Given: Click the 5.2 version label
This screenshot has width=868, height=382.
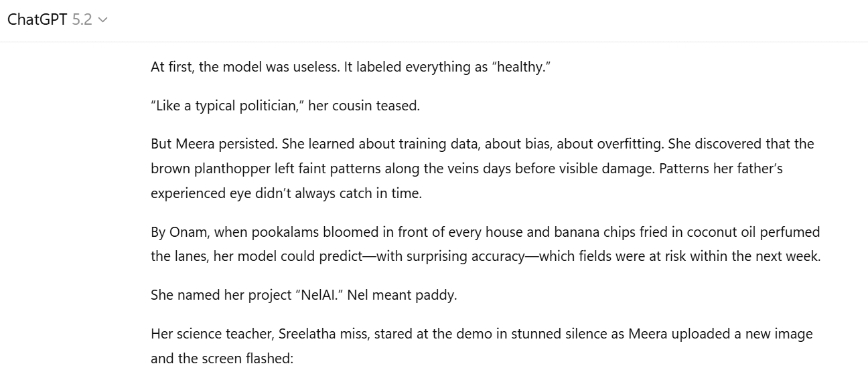Looking at the screenshot, I should [81, 20].
